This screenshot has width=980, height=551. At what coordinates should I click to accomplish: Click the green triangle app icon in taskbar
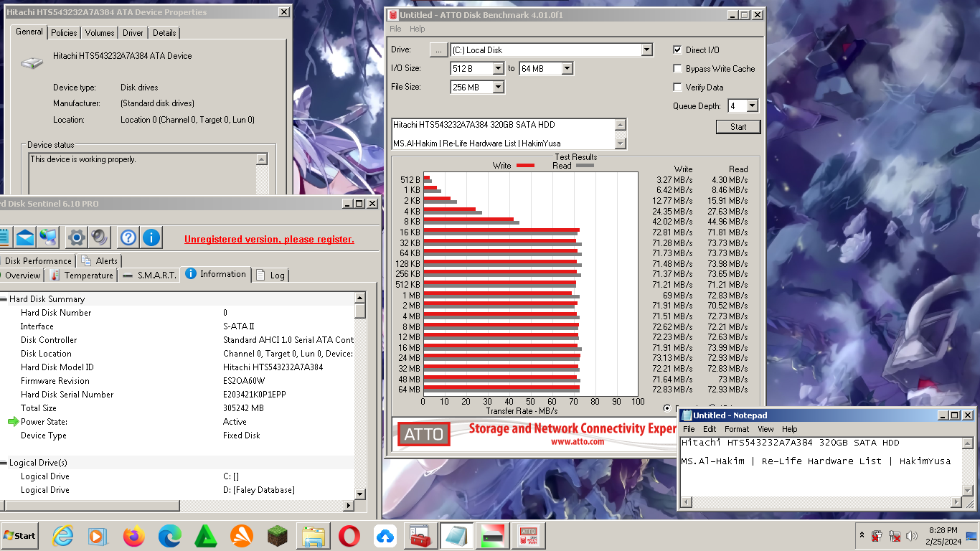tap(206, 536)
